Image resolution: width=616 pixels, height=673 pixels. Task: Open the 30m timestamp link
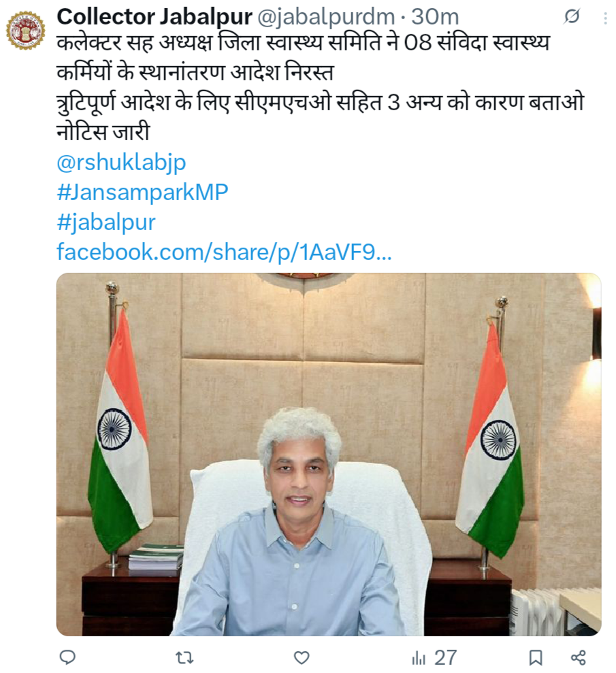(x=435, y=17)
